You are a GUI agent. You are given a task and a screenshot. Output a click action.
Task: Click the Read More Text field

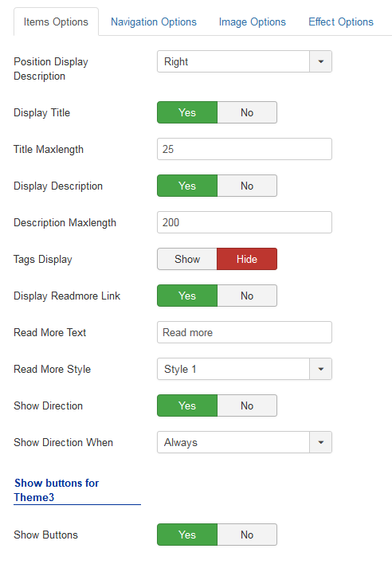[245, 332]
